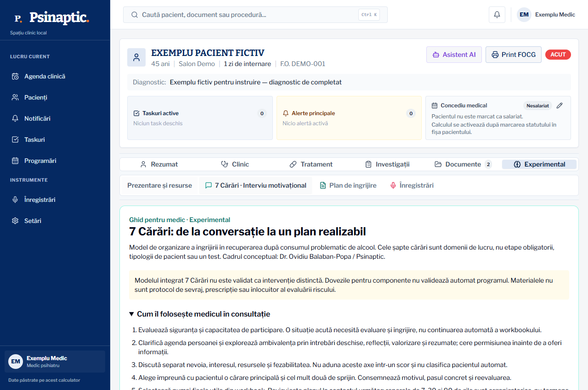Switch to the Documente tab
The width and height of the screenshot is (588, 390).
(463, 164)
